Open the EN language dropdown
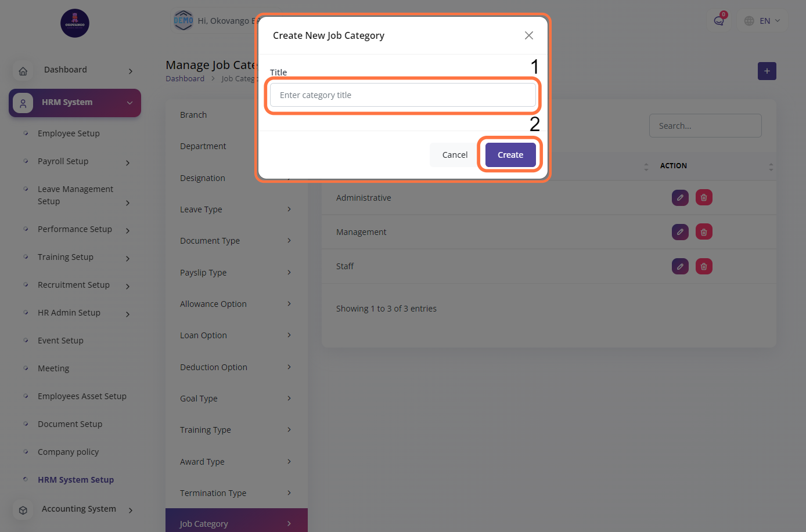 tap(763, 21)
